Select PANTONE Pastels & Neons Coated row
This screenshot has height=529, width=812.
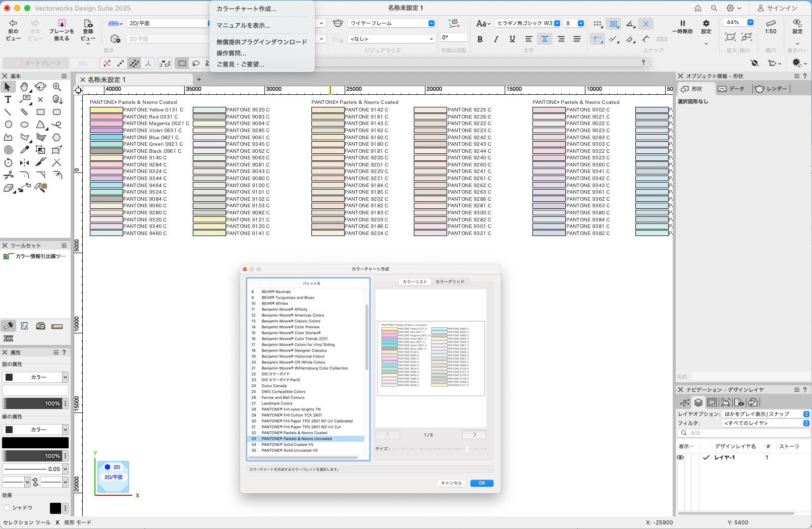tap(306, 433)
